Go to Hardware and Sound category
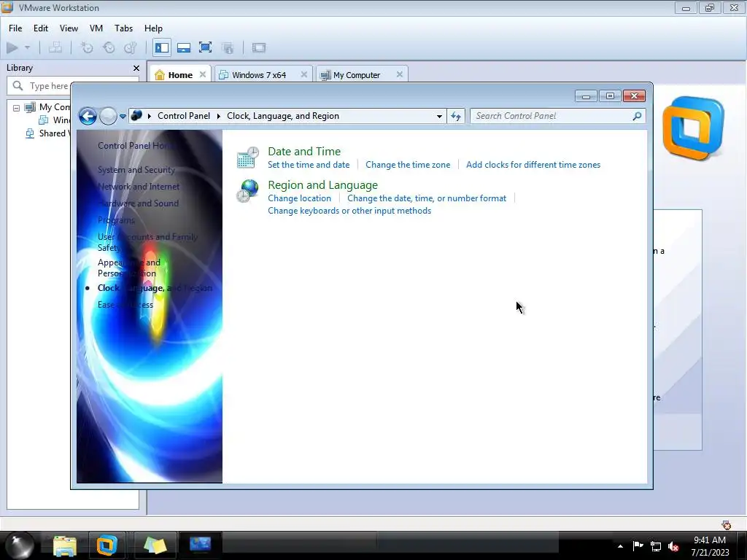 click(138, 203)
